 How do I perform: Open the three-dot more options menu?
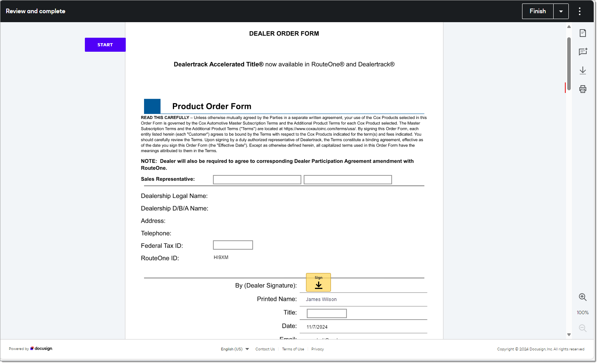(x=580, y=11)
